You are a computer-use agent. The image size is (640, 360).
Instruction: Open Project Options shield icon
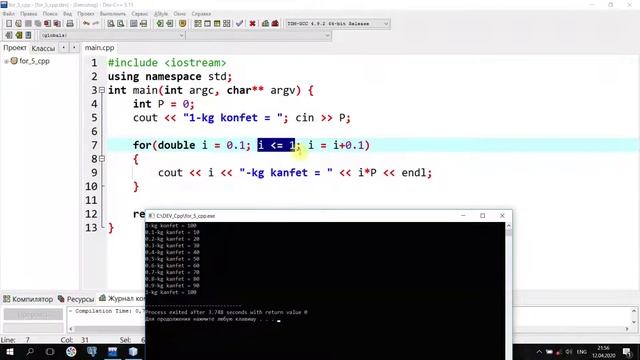tap(182, 24)
